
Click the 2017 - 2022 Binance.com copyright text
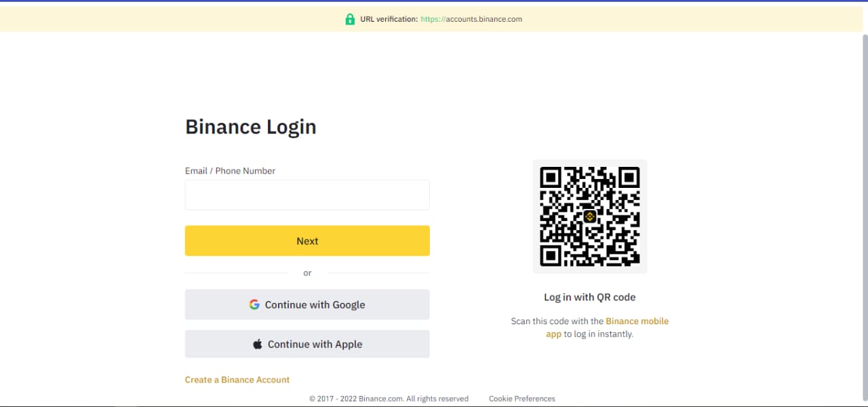(x=389, y=399)
